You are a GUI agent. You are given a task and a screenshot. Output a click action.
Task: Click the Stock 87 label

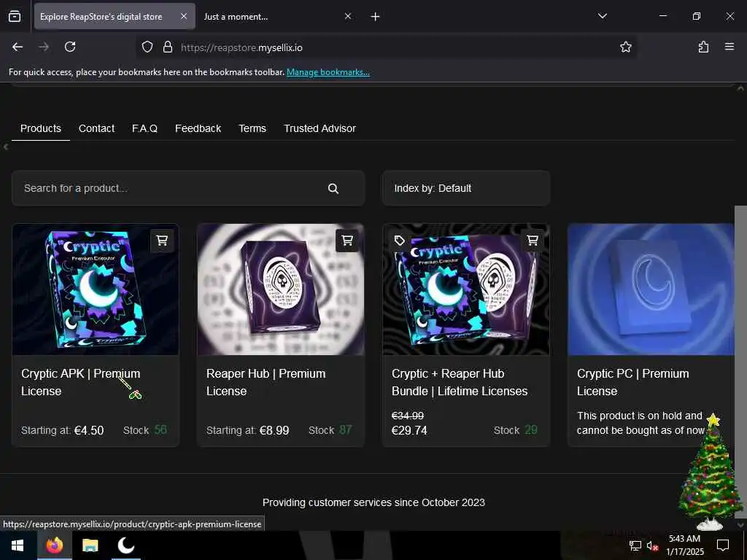pyautogui.click(x=330, y=430)
